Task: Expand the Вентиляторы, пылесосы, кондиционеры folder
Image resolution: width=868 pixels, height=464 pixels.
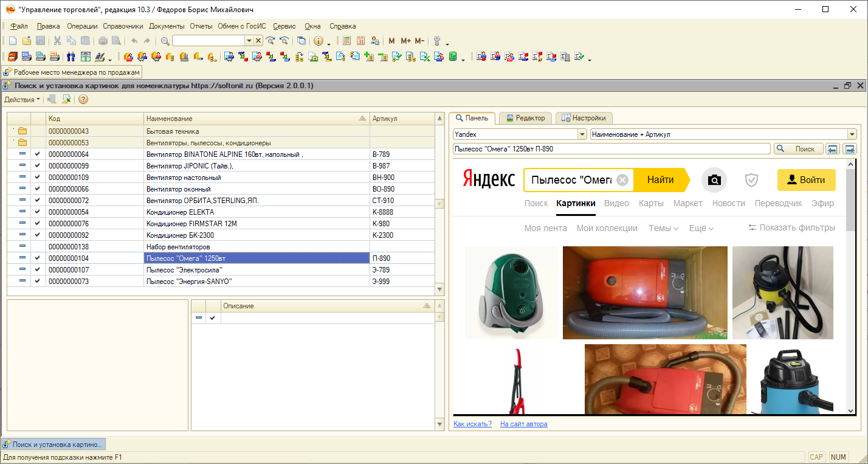Action: click(x=22, y=143)
